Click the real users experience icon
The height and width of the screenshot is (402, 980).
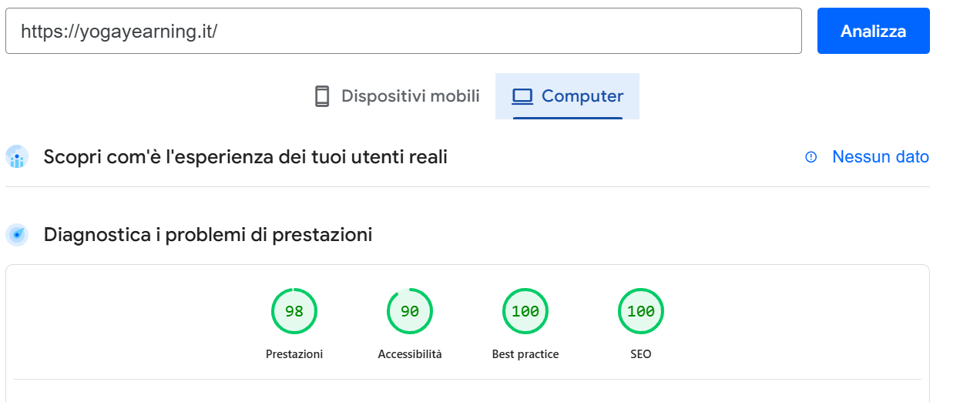tap(17, 157)
